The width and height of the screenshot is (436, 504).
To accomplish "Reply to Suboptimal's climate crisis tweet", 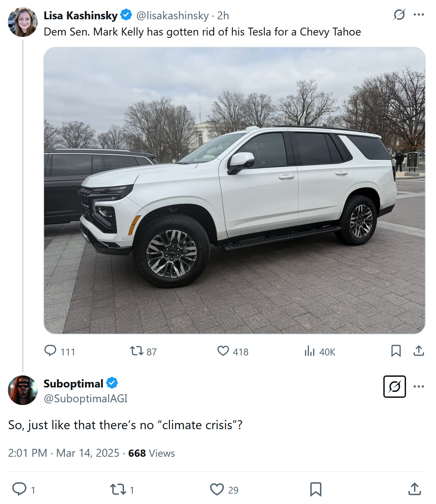I will tap(19, 489).
